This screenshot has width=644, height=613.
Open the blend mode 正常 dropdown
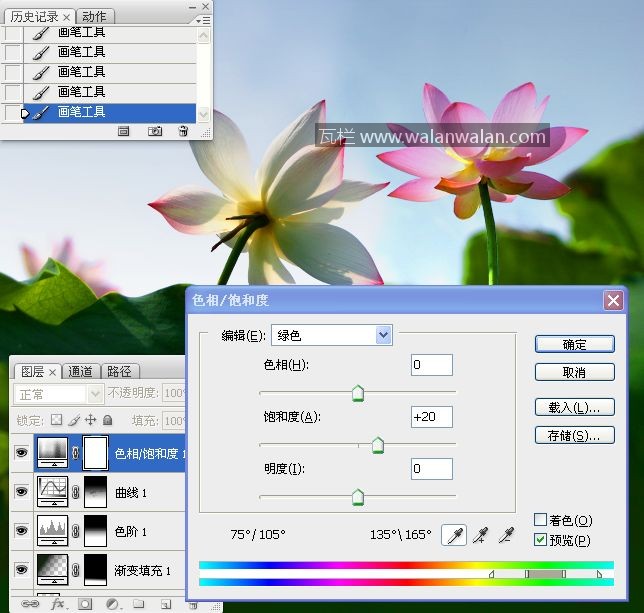point(59,395)
